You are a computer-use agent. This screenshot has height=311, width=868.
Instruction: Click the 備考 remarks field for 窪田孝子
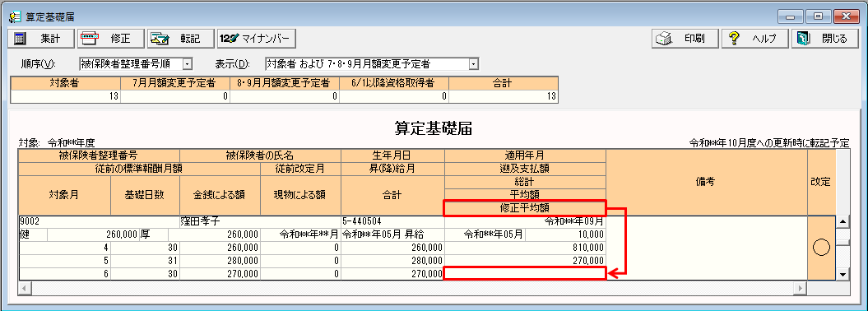pyautogui.click(x=707, y=248)
